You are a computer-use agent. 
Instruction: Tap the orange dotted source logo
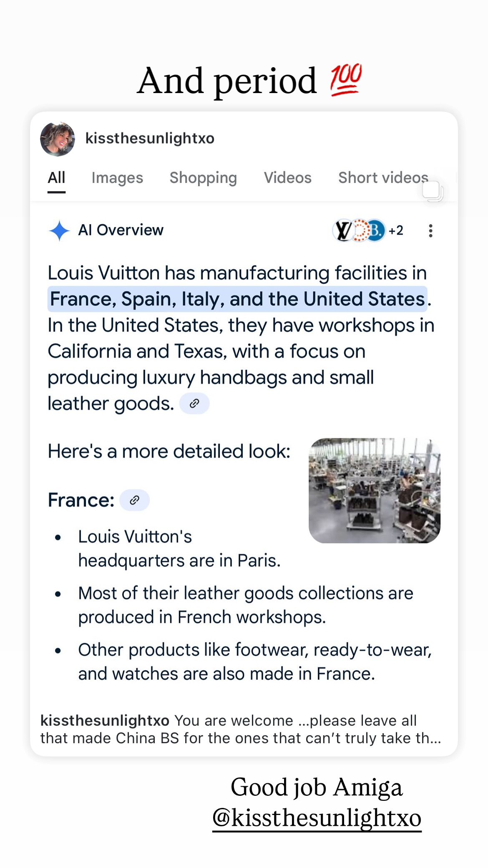(x=360, y=230)
